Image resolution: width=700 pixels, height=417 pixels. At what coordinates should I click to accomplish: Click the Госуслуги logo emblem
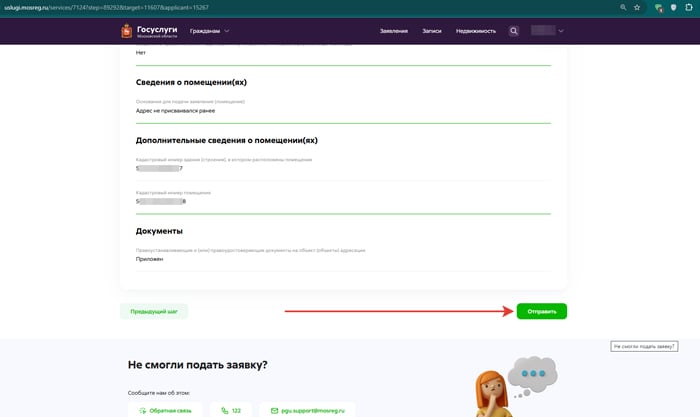127,31
